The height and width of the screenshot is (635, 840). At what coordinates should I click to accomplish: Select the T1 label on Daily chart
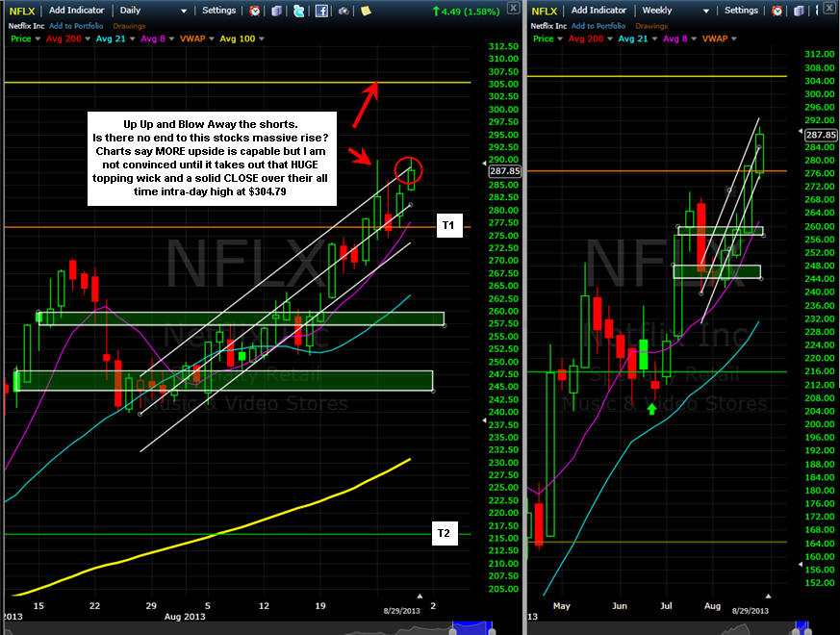[449, 225]
